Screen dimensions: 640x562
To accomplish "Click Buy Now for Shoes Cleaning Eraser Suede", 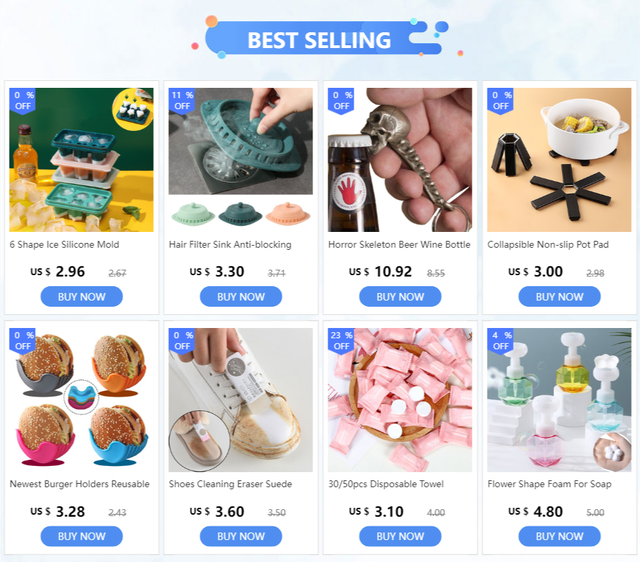I will (x=241, y=536).
